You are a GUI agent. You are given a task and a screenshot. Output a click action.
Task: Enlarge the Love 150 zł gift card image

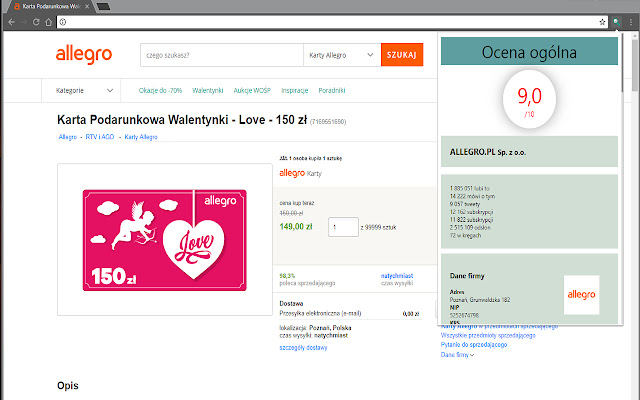[x=164, y=240]
